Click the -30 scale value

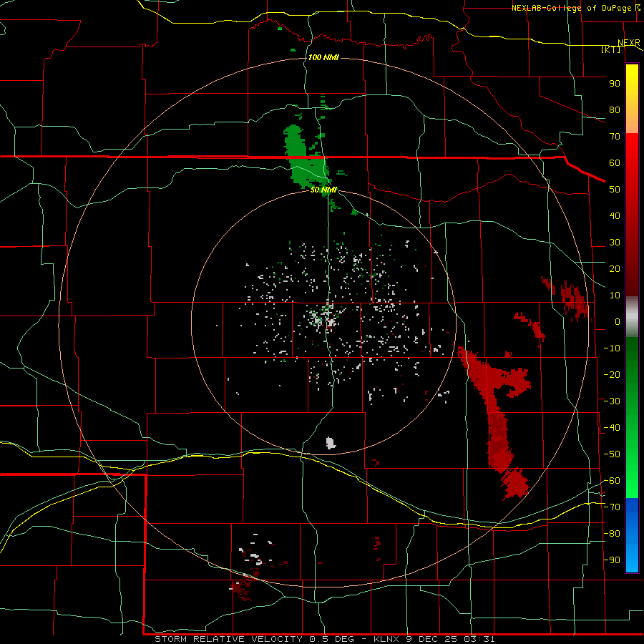point(612,401)
